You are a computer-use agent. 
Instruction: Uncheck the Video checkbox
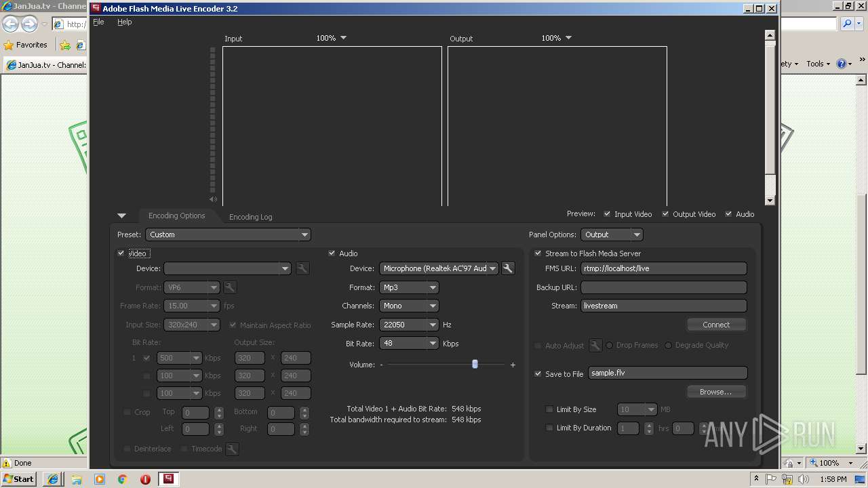[x=121, y=253]
